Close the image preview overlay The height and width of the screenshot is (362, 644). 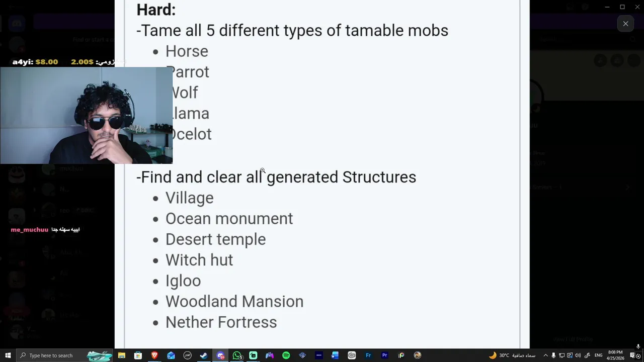[625, 24]
